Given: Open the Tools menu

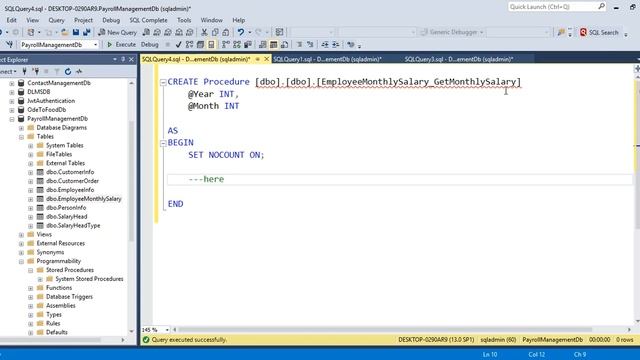Looking at the screenshot, I should click(x=184, y=20).
